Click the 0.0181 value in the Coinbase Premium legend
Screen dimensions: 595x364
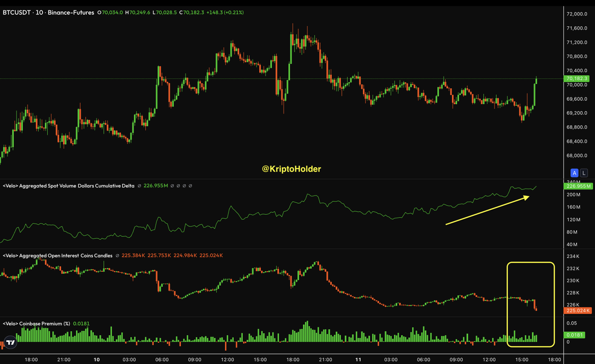(x=81, y=323)
